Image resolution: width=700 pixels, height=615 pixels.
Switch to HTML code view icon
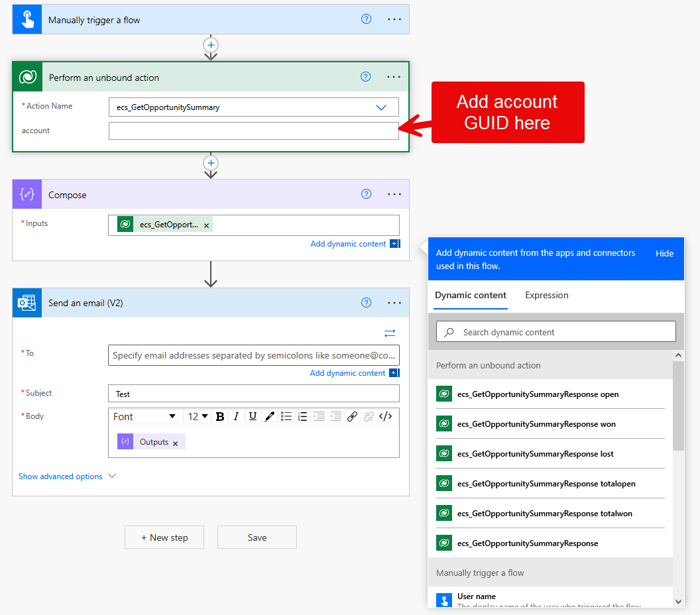pos(386,416)
